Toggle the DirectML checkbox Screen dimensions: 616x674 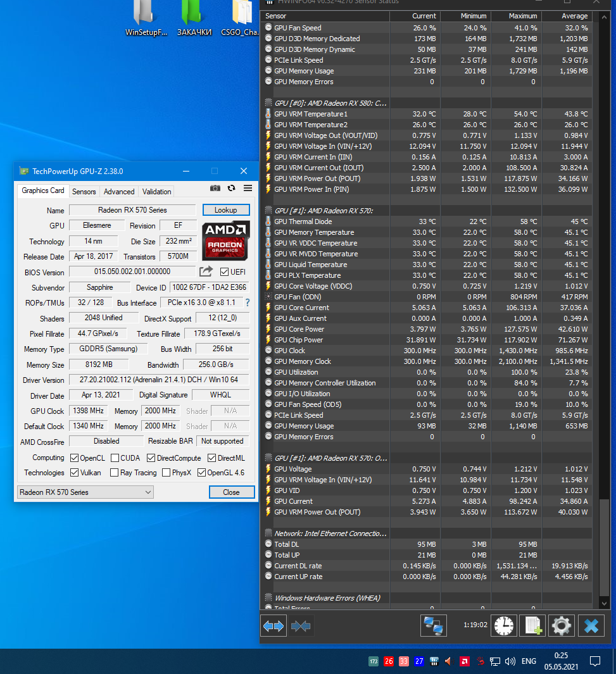(x=212, y=458)
